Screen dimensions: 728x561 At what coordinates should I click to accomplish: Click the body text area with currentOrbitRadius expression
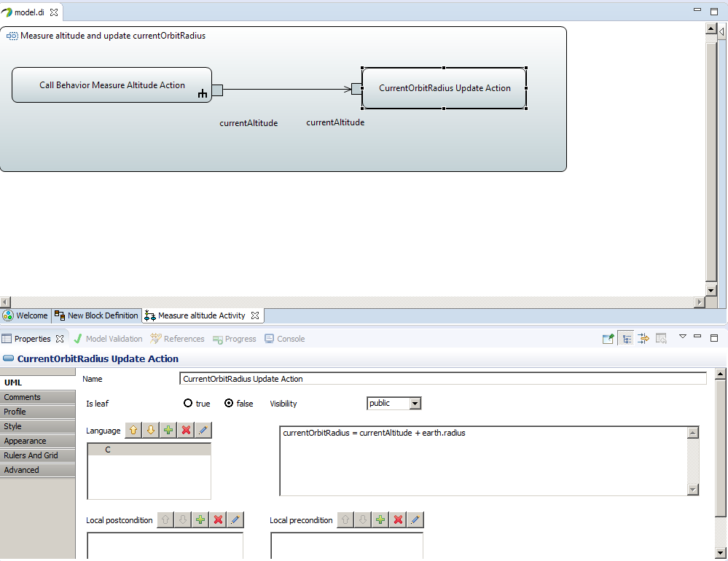pos(483,460)
